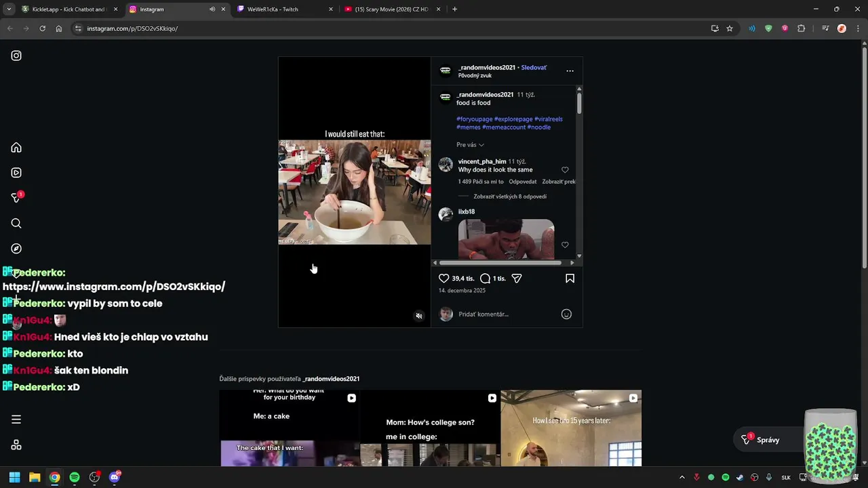Reload the page in Chrome
Screen dimensions: 868x488
42,28
